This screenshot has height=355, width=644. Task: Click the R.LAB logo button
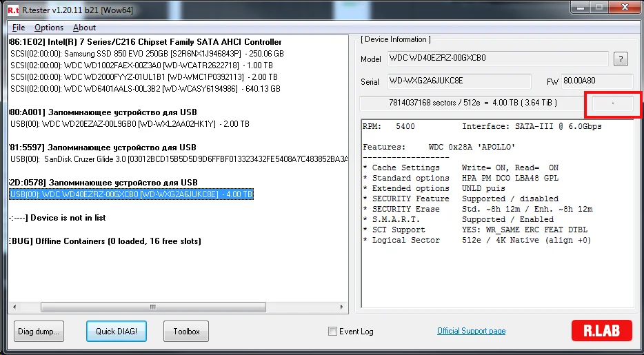point(602,330)
